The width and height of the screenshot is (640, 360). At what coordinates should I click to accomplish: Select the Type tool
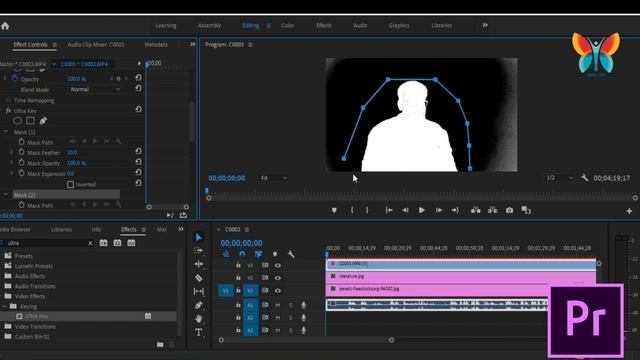199,332
